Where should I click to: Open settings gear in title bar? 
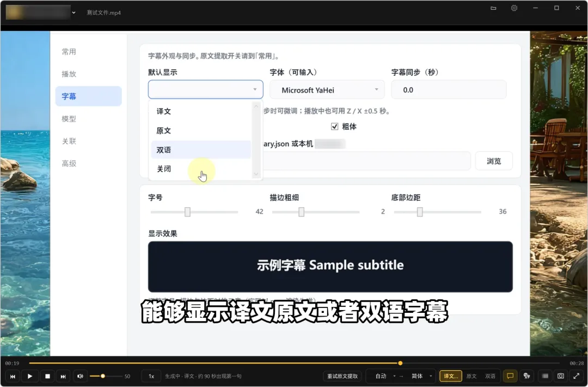click(514, 8)
